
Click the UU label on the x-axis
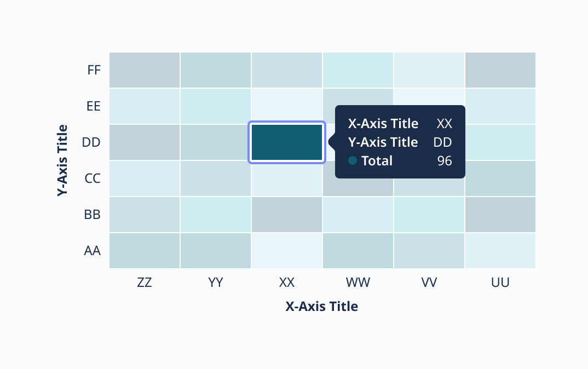coord(500,282)
